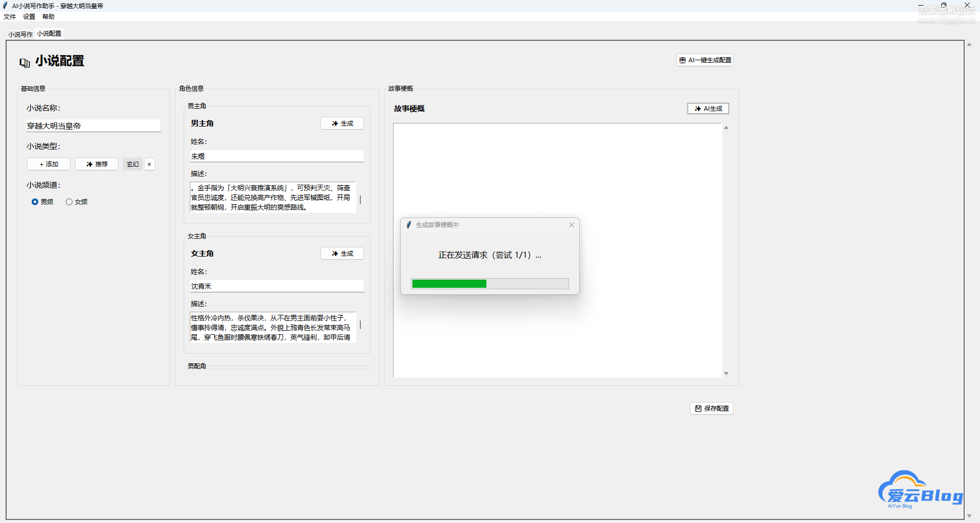Open the 文件 menu
The image size is (980, 523).
pos(10,17)
